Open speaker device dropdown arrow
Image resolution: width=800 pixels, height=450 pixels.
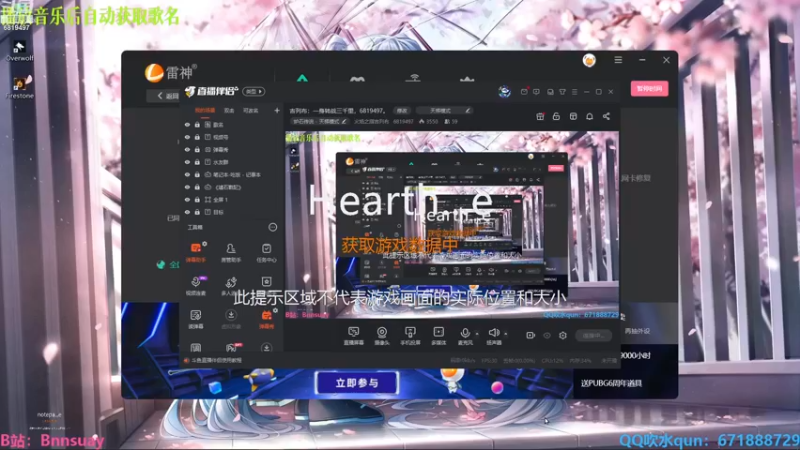506,334
